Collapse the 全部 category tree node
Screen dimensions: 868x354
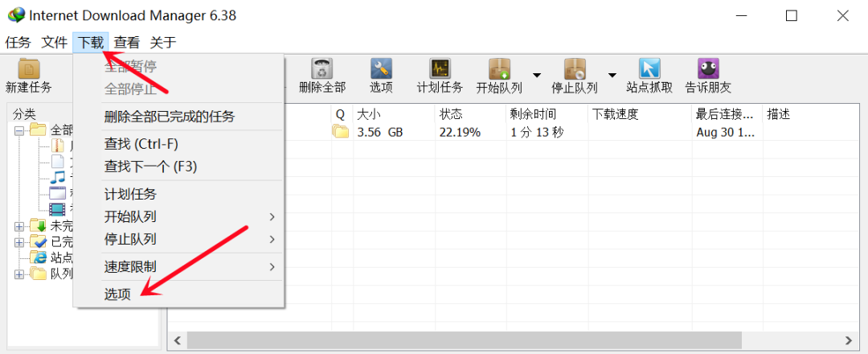pos(19,130)
